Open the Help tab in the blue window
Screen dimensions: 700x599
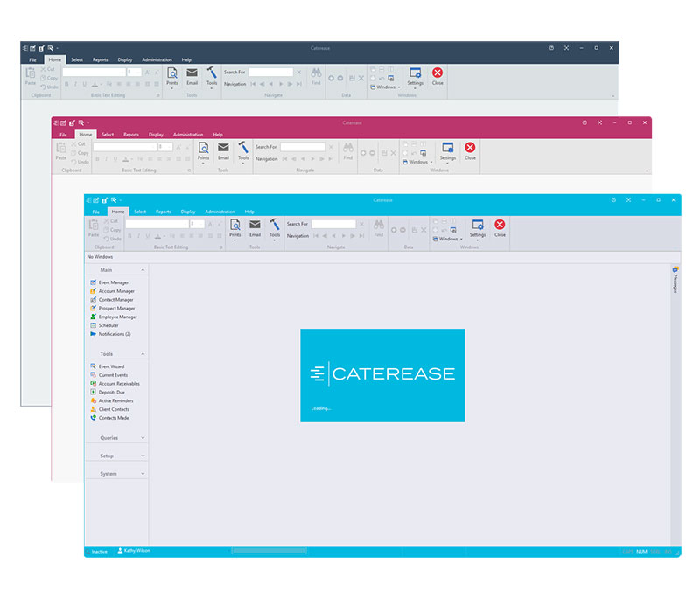(x=249, y=212)
